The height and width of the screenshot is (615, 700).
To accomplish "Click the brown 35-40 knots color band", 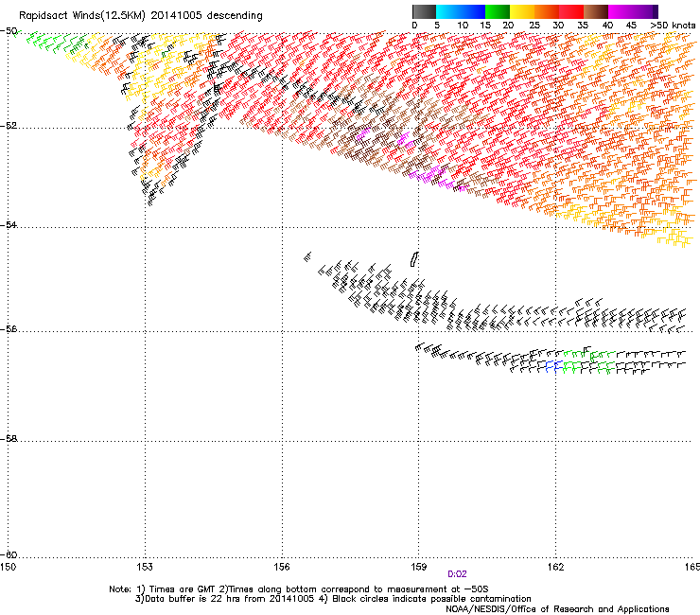I will [596, 11].
